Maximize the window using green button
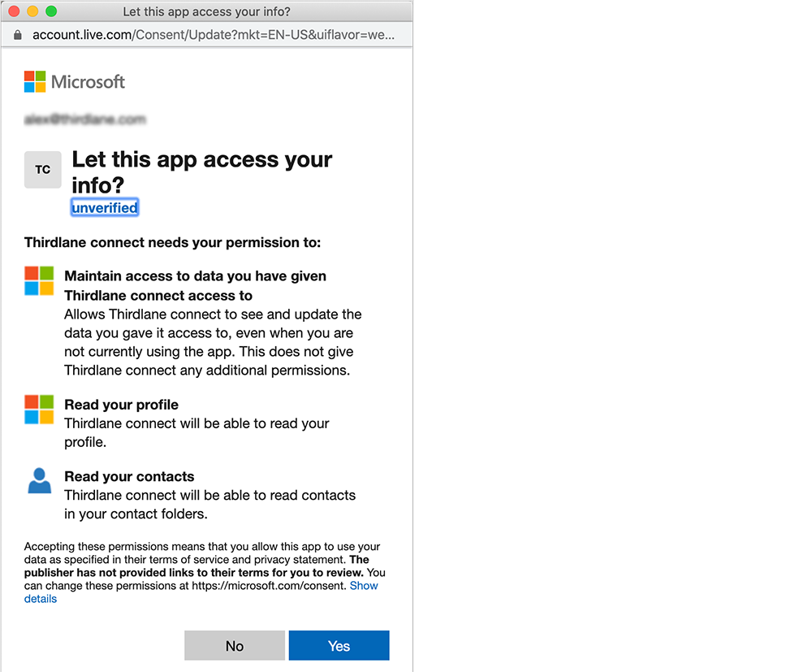This screenshot has width=812, height=672. click(51, 11)
